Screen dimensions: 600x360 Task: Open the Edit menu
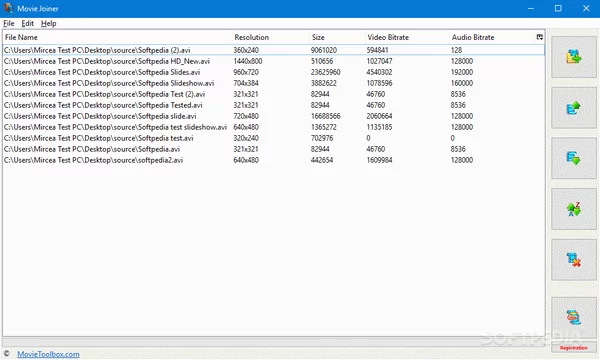[27, 23]
